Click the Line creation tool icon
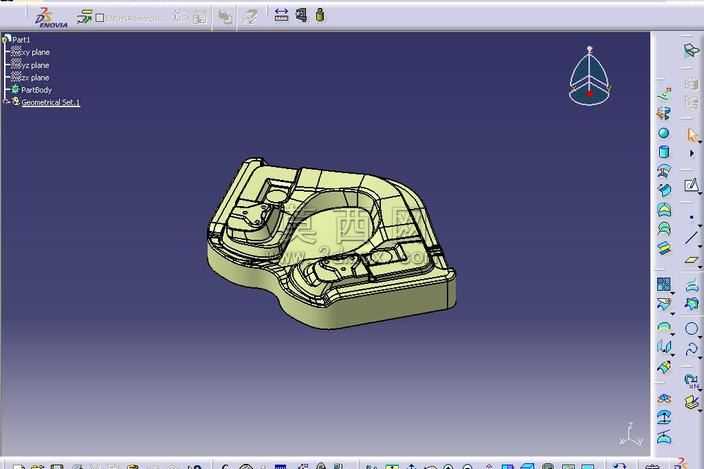 (x=691, y=238)
